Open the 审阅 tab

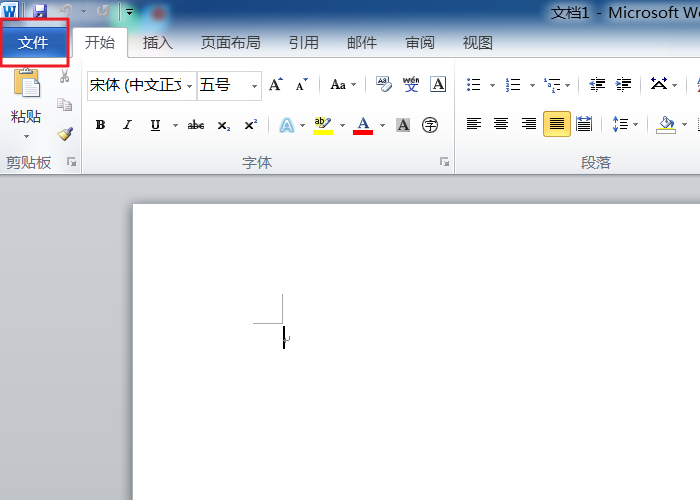pyautogui.click(x=420, y=43)
